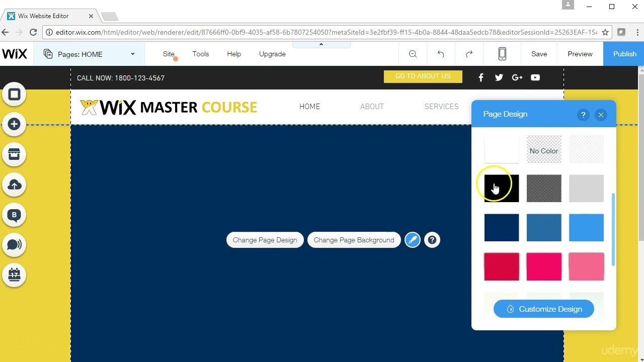Click the Facebook social icon
Screen dimensions: 644x362
(481, 77)
